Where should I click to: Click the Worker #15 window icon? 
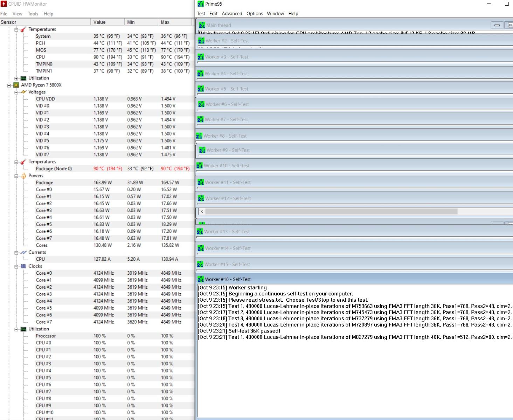point(200,264)
